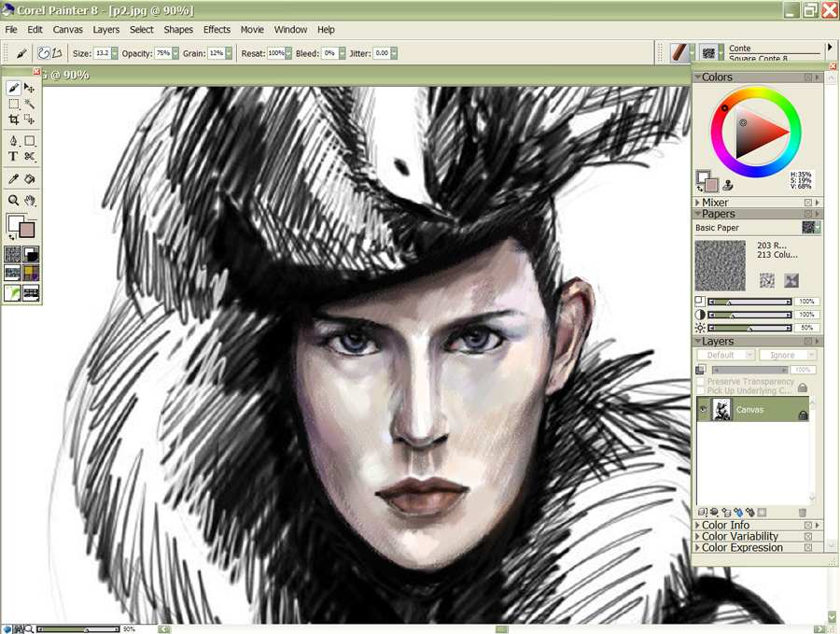Open the Opacity dropdown arrow
Screen dimensions: 840x634
tap(175, 53)
